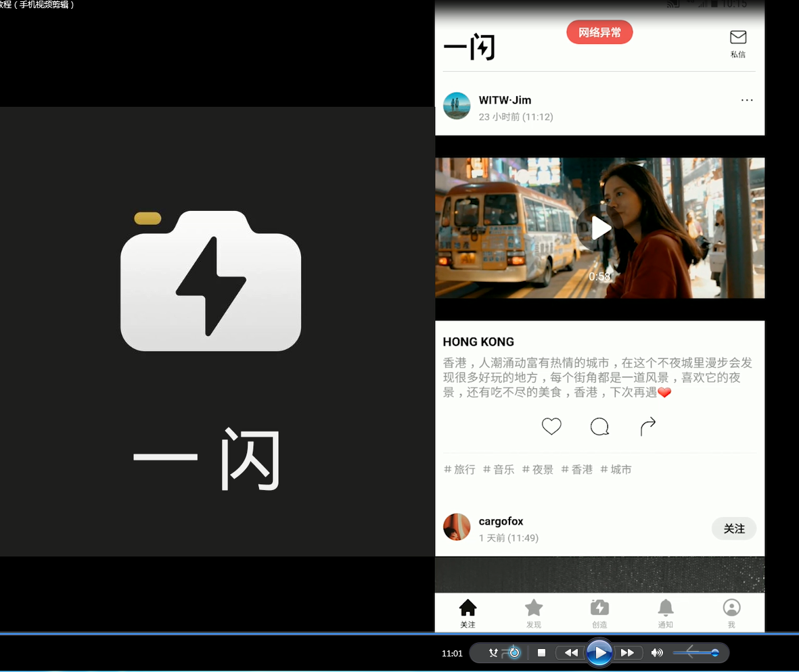Viewport: 799px width, 672px height.
Task: Open the 私信 private messages envelope
Action: tap(737, 43)
